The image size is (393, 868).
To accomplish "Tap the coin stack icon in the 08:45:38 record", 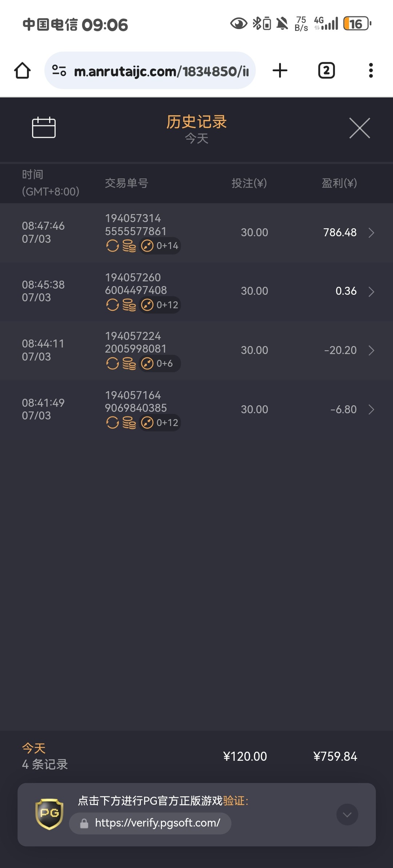I will (129, 305).
